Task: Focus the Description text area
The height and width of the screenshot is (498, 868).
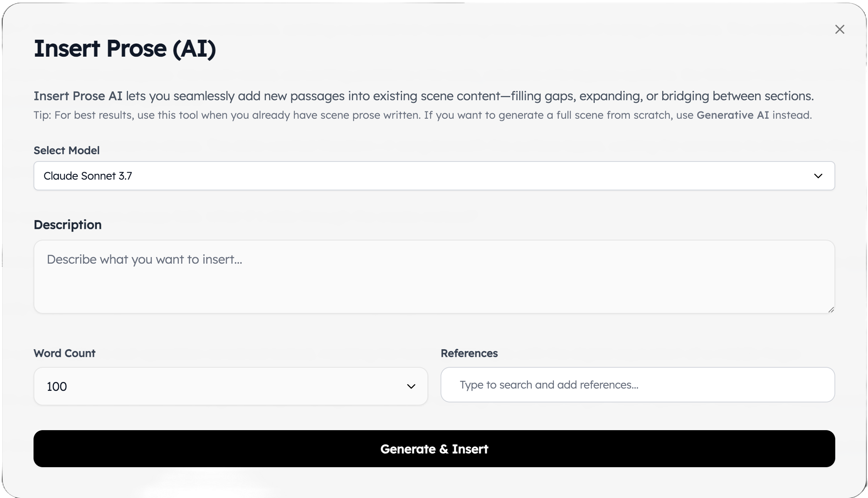Action: [434, 277]
